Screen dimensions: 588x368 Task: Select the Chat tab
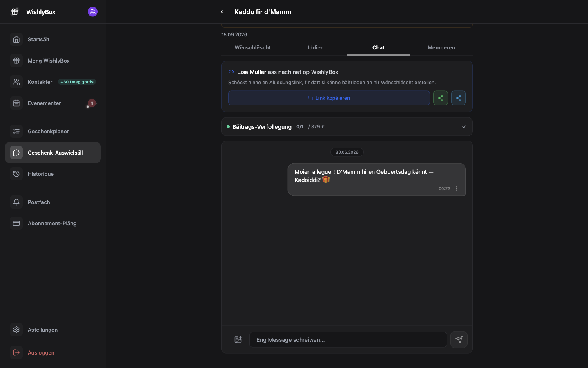[x=379, y=48]
